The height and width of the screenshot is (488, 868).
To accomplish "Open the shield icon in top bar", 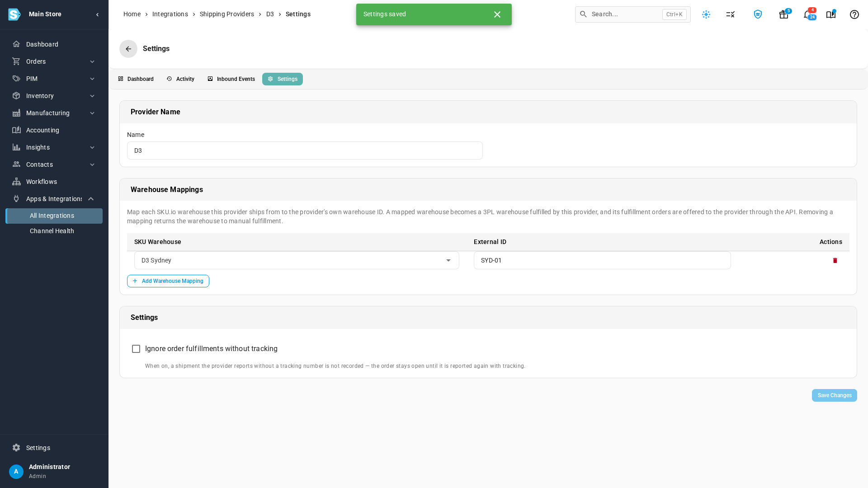I will click(758, 14).
